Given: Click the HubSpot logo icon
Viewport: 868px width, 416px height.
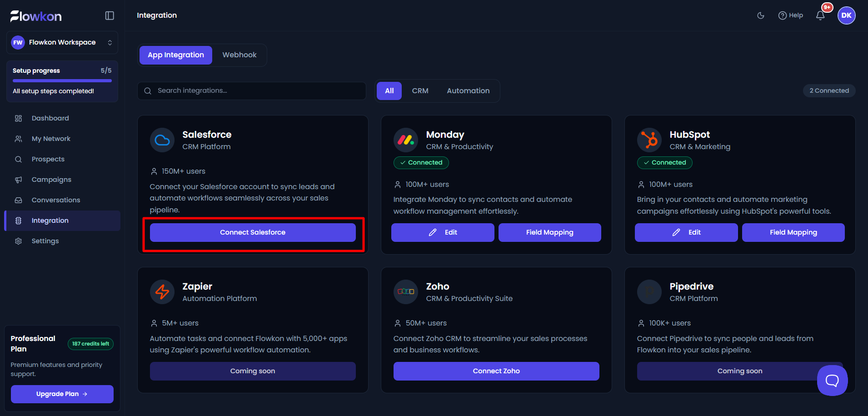Looking at the screenshot, I should point(649,140).
